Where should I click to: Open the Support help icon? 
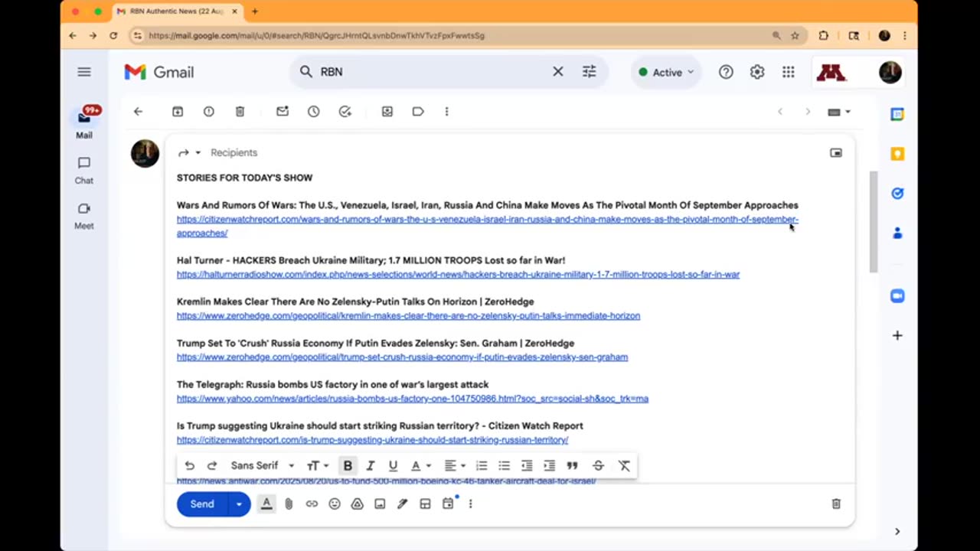point(726,72)
